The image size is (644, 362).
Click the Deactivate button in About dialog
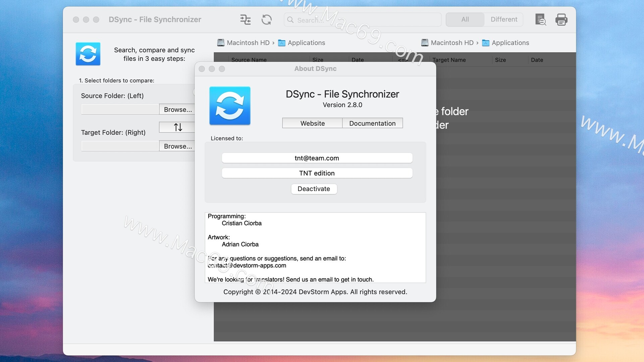click(314, 189)
